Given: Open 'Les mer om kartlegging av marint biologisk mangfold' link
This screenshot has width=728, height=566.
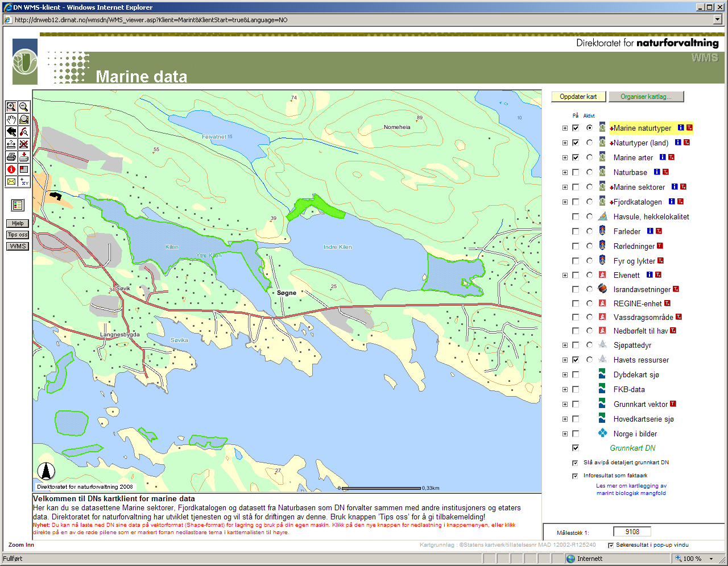Looking at the screenshot, I should pyautogui.click(x=631, y=489).
